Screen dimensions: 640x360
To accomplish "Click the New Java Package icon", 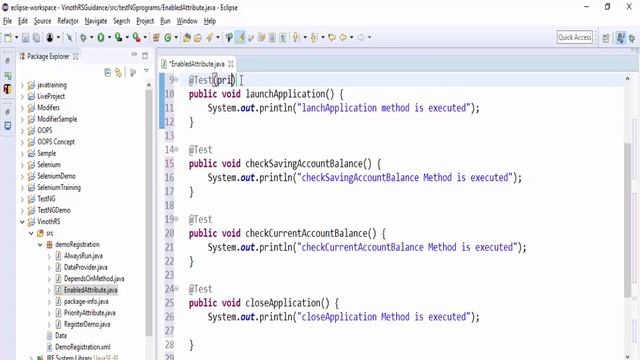I will point(156,38).
